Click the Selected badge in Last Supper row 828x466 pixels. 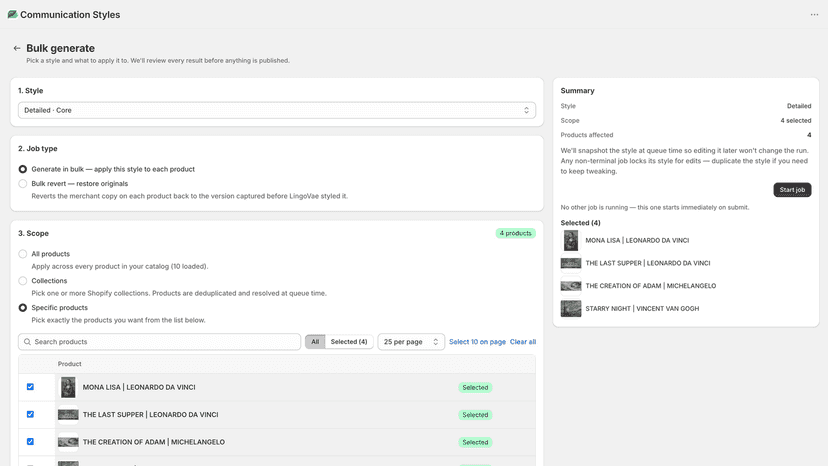click(475, 415)
